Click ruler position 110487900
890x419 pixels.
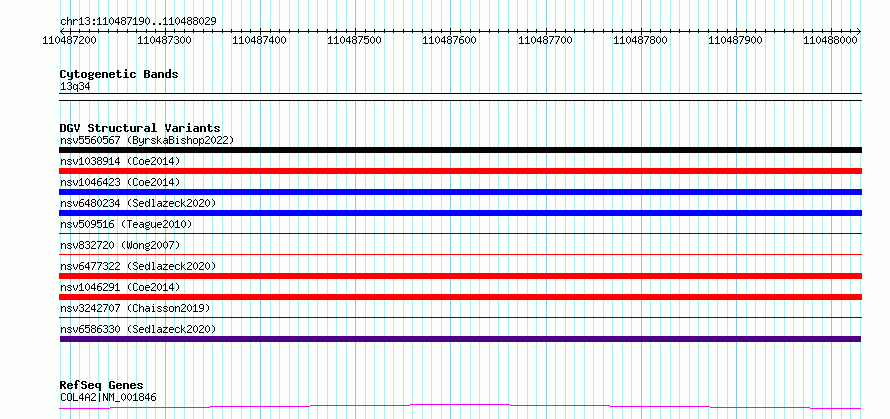[x=736, y=40]
